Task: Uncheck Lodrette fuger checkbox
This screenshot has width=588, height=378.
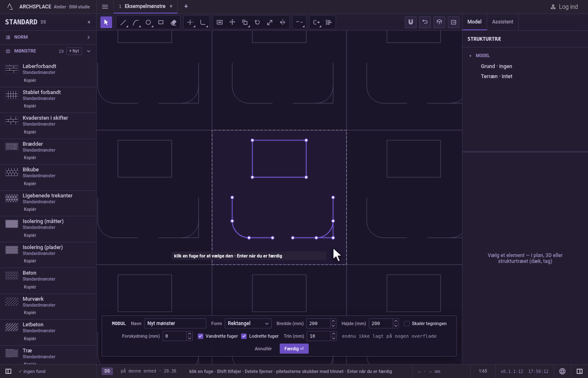Action: (x=244, y=336)
